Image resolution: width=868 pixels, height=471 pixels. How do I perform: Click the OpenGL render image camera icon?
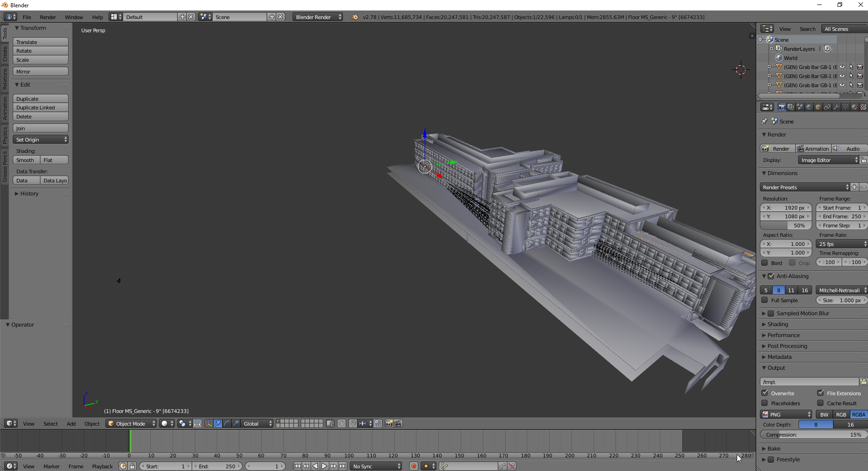pyautogui.click(x=389, y=423)
